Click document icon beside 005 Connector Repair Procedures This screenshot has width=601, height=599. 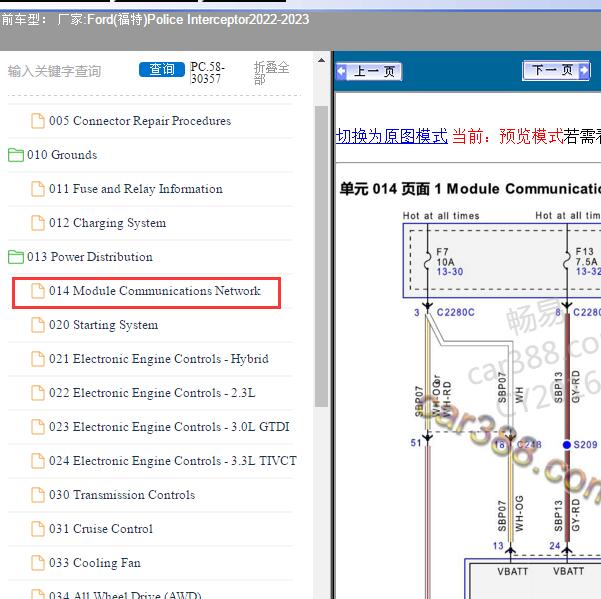click(38, 121)
